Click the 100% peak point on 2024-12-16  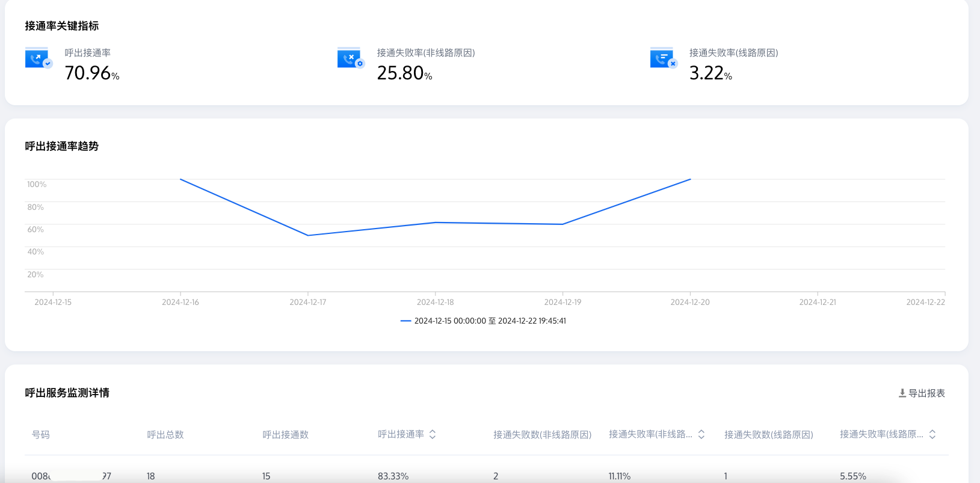180,179
